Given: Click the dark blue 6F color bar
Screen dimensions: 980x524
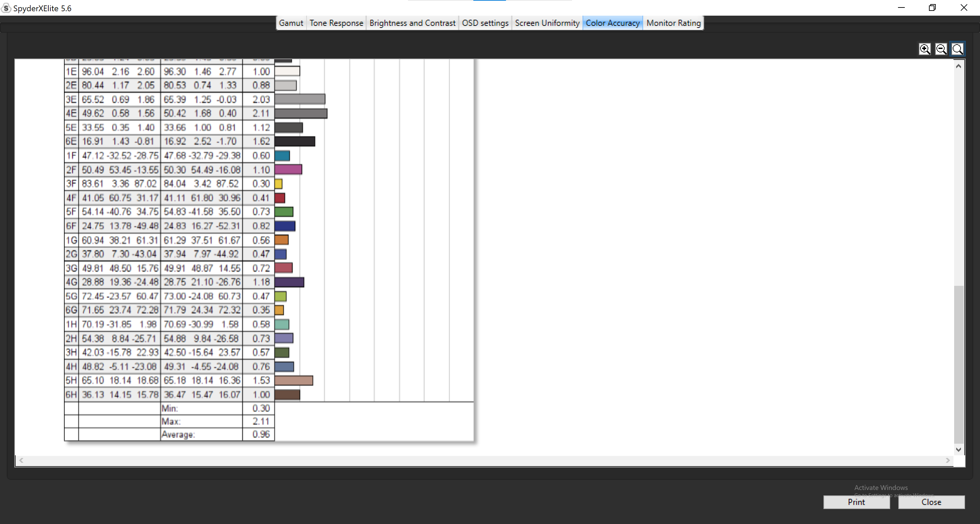Looking at the screenshot, I should pyautogui.click(x=284, y=226).
